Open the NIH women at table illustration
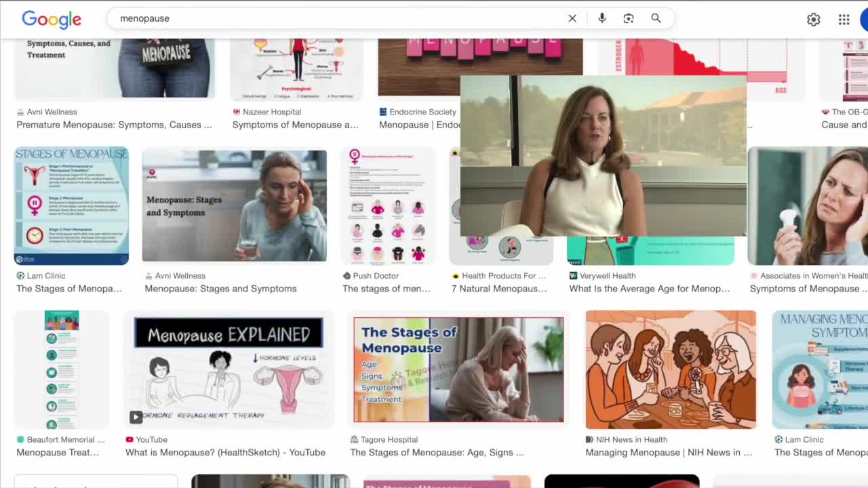868x488 pixels. (671, 369)
